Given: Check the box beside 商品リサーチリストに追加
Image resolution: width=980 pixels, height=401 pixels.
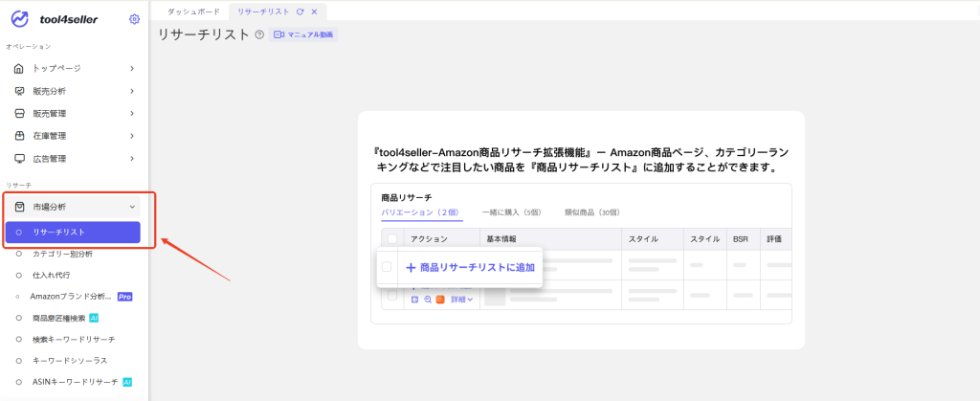Looking at the screenshot, I should click(x=387, y=268).
